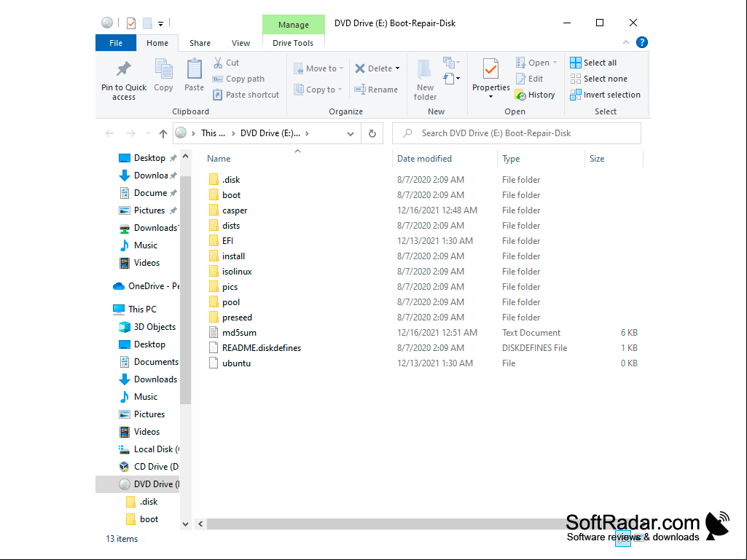This screenshot has width=747, height=560.
Task: Select OneDrive in the navigation pane
Action: (146, 285)
